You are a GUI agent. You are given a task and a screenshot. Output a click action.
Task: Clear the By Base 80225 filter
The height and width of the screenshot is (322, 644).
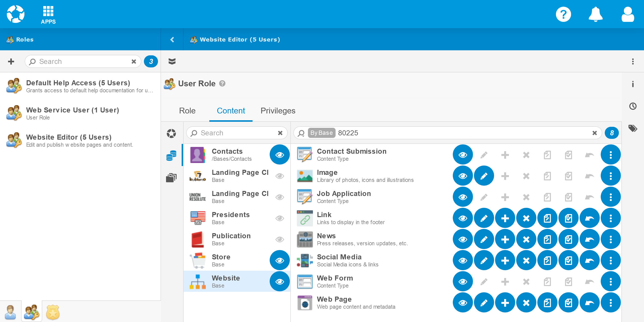594,133
